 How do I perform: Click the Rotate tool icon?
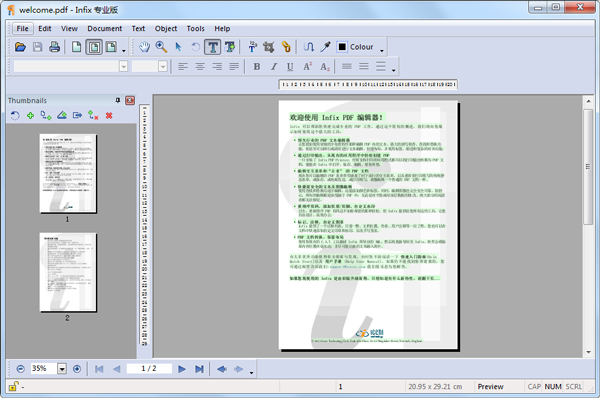click(x=195, y=47)
